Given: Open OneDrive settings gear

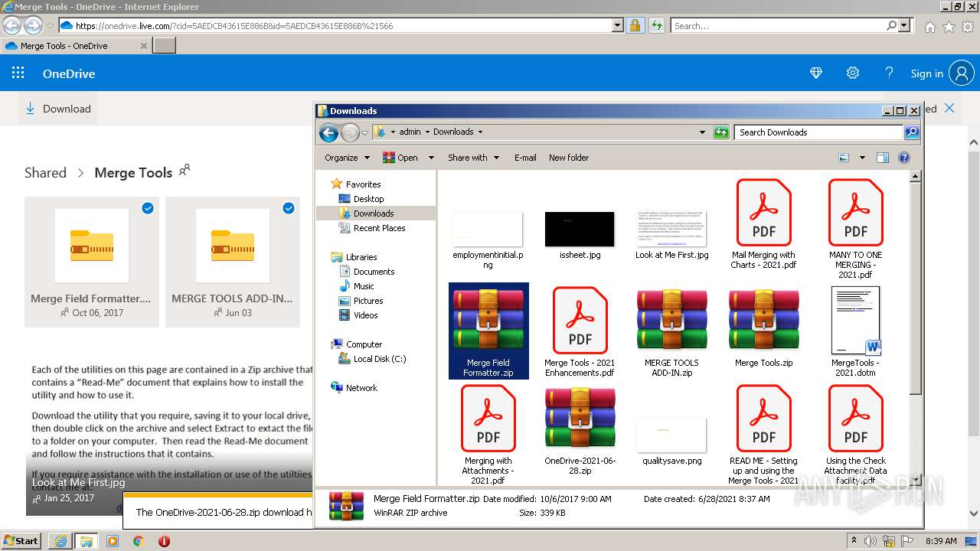Looking at the screenshot, I should click(x=853, y=73).
